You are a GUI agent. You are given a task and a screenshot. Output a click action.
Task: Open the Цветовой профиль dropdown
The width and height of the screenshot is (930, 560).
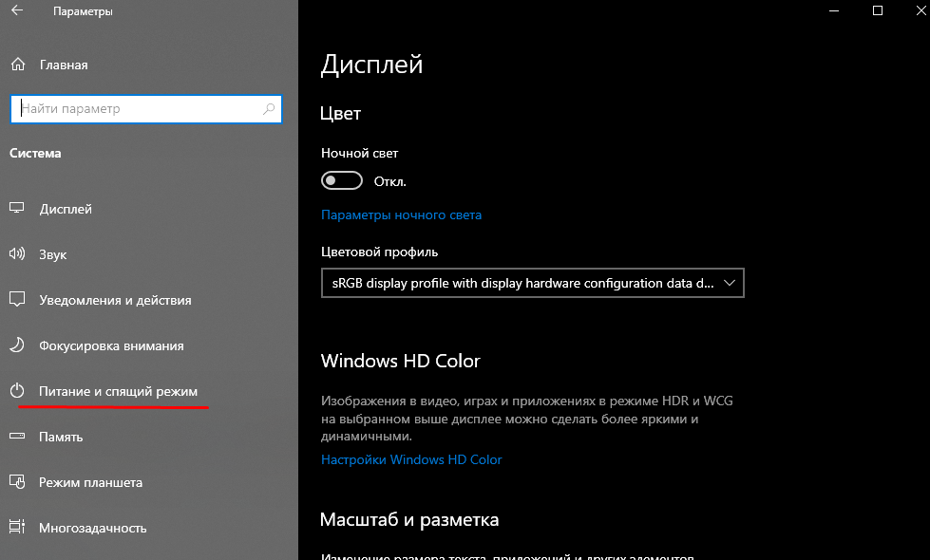point(532,283)
